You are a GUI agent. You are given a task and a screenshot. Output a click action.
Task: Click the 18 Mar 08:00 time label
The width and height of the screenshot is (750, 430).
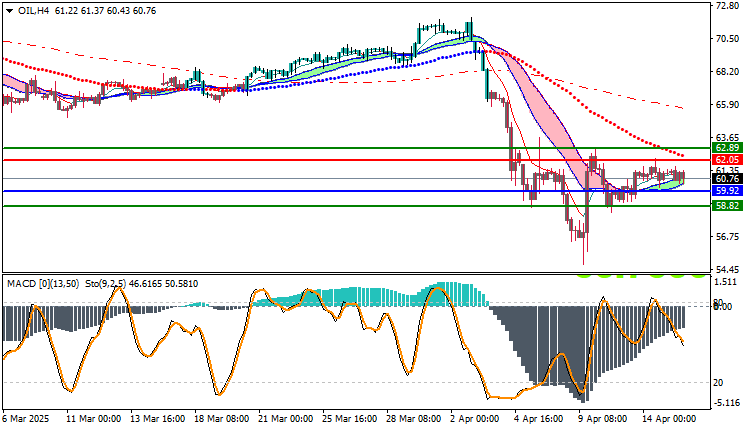[221, 419]
